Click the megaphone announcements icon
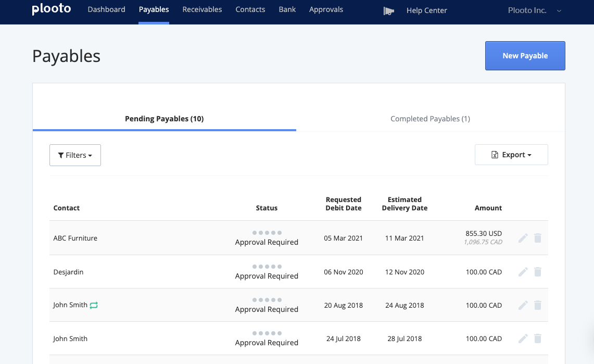594x364 pixels. pos(388,10)
